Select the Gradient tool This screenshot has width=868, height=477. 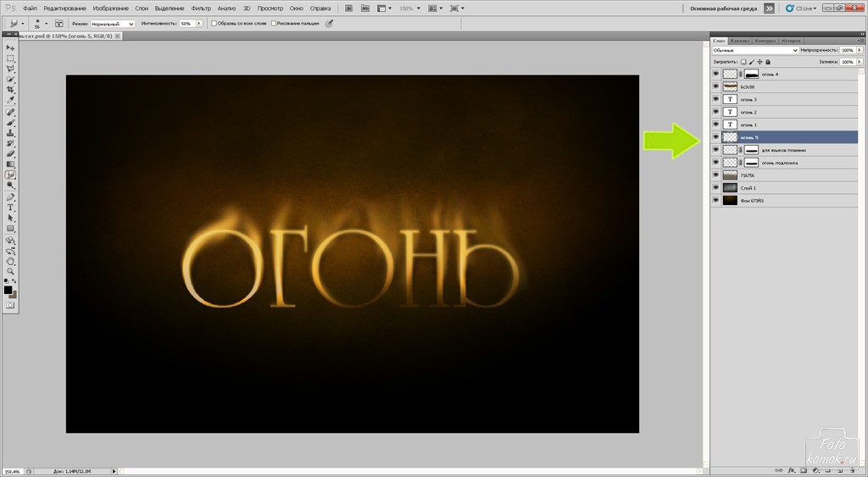[10, 164]
